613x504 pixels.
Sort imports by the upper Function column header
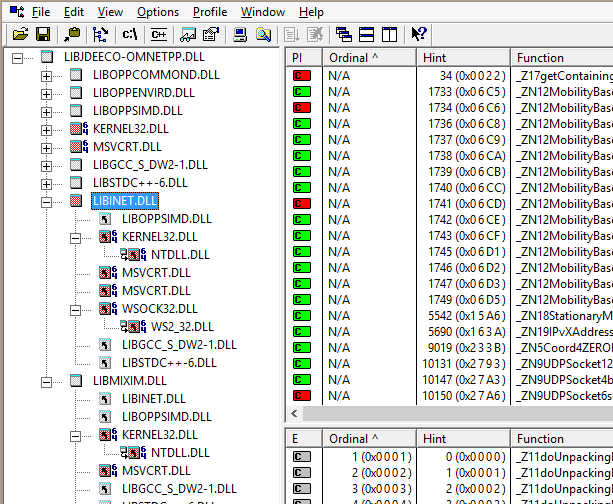pyautogui.click(x=562, y=58)
